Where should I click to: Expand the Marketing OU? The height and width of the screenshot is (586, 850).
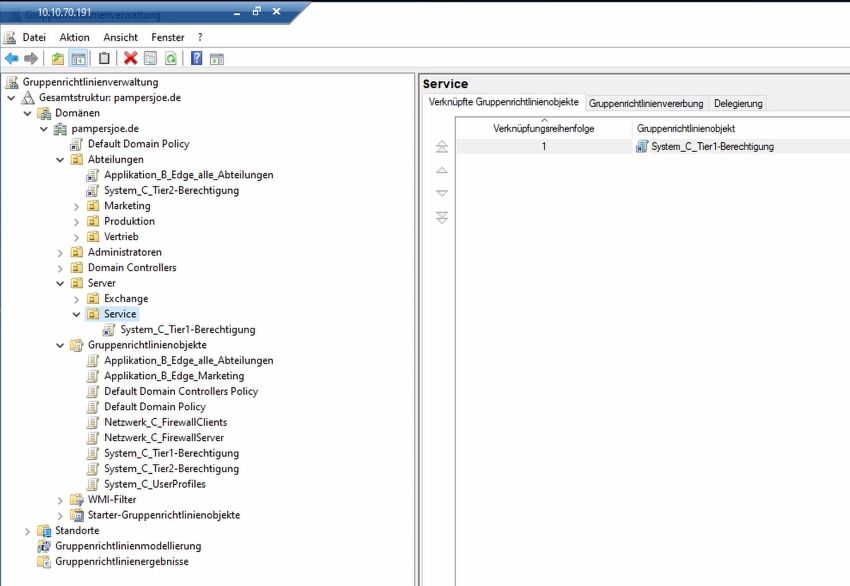tap(76, 207)
